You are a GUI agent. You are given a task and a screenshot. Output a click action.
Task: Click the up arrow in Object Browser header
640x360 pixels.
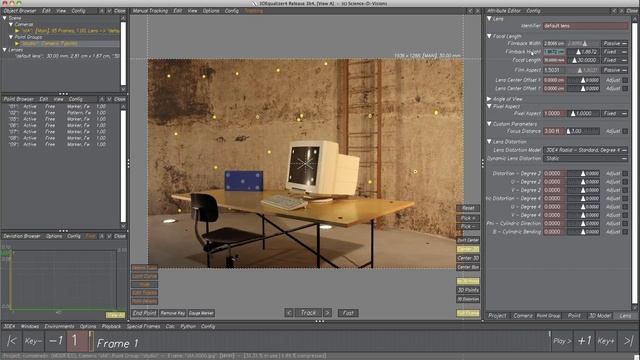tap(102, 11)
